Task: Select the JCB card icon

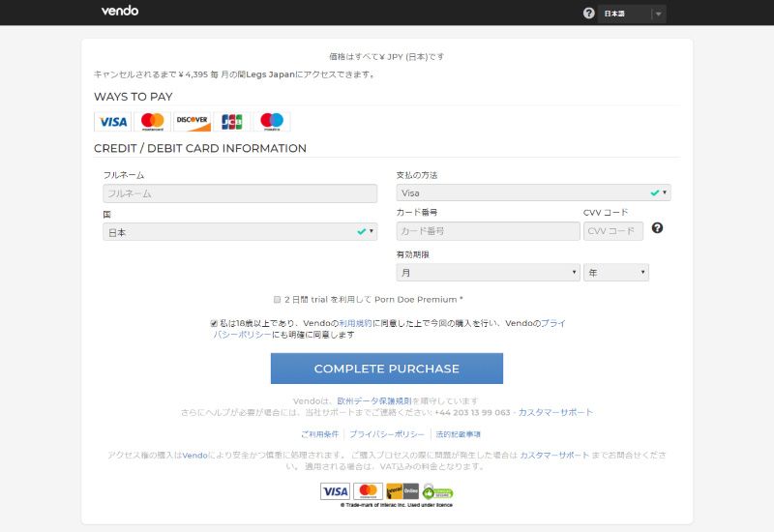Action: [232, 122]
